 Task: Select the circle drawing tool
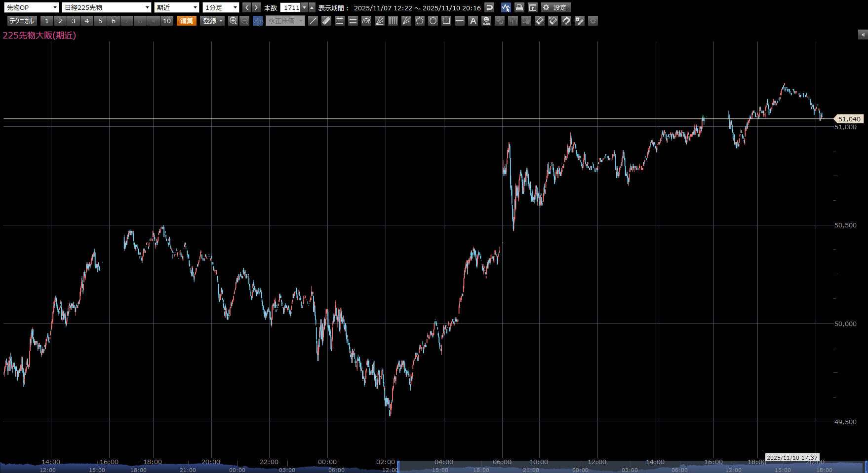tap(433, 21)
